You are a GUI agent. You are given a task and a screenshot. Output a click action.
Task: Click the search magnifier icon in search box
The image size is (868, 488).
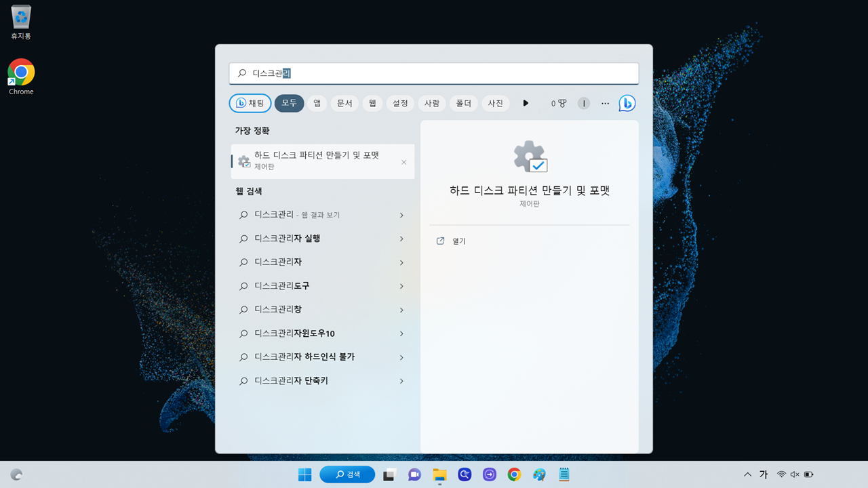click(242, 73)
